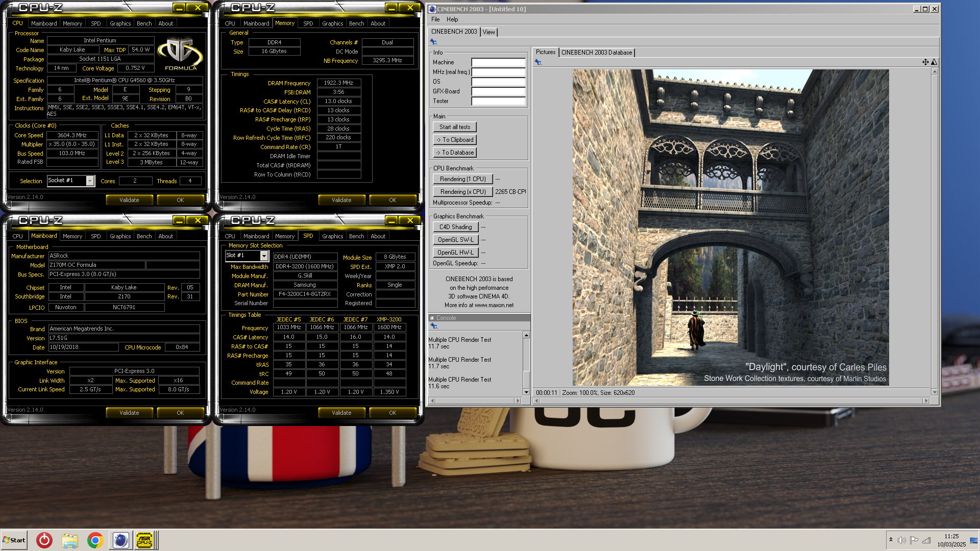
Task: Click the To Clipboard button
Action: tap(455, 140)
